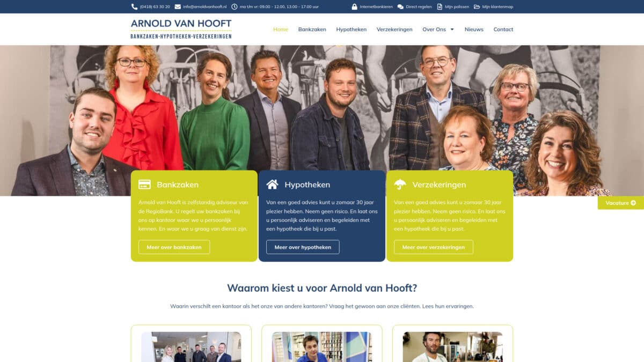The width and height of the screenshot is (644, 362).
Task: Click the Arnold van Hooft logo
Action: click(181, 29)
